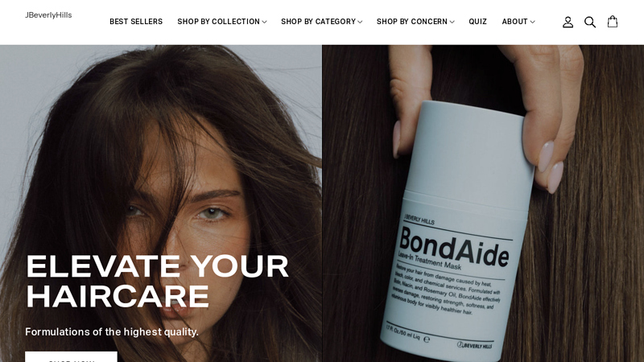644x362 pixels.
Task: Click the Formulations of the highest quality text
Action: pos(112,331)
